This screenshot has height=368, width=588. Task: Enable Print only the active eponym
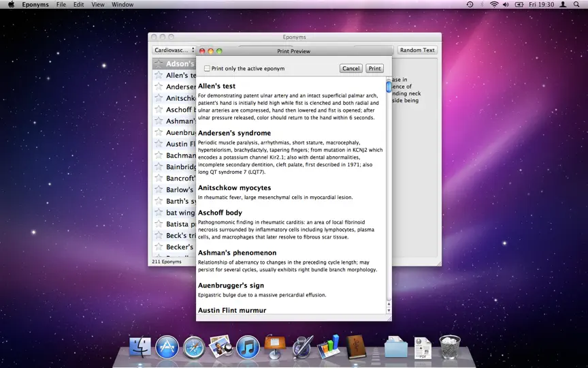pos(207,68)
